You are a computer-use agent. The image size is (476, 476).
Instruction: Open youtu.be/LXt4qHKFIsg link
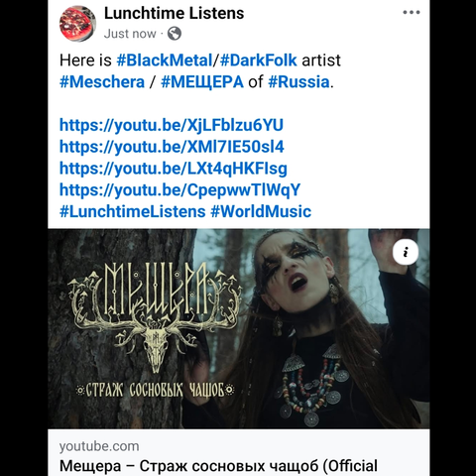click(174, 169)
